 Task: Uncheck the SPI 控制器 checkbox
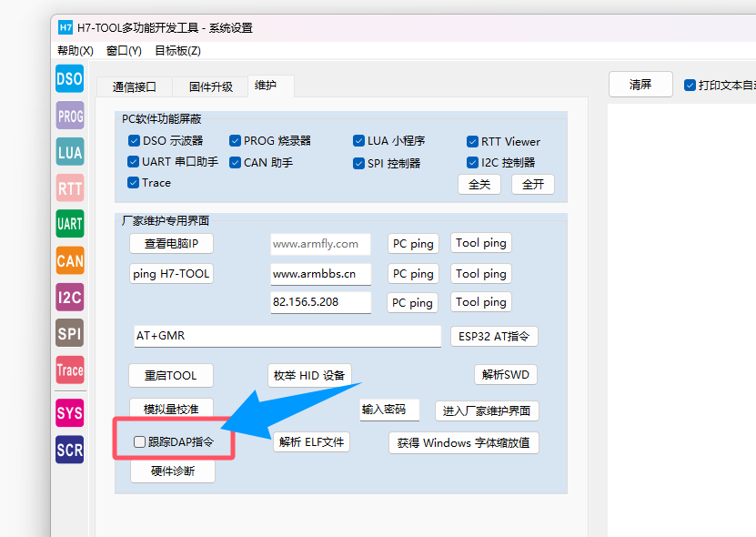coord(358,164)
